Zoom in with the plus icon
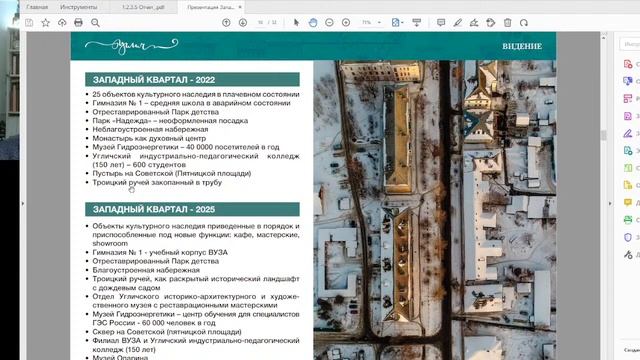Image resolution: width=640 pixels, height=360 pixels. click(346, 23)
